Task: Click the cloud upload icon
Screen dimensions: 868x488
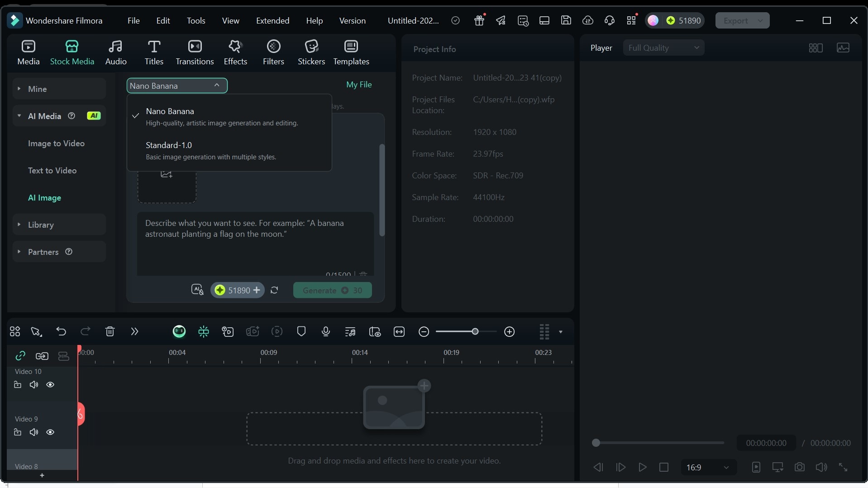Action: click(588, 20)
